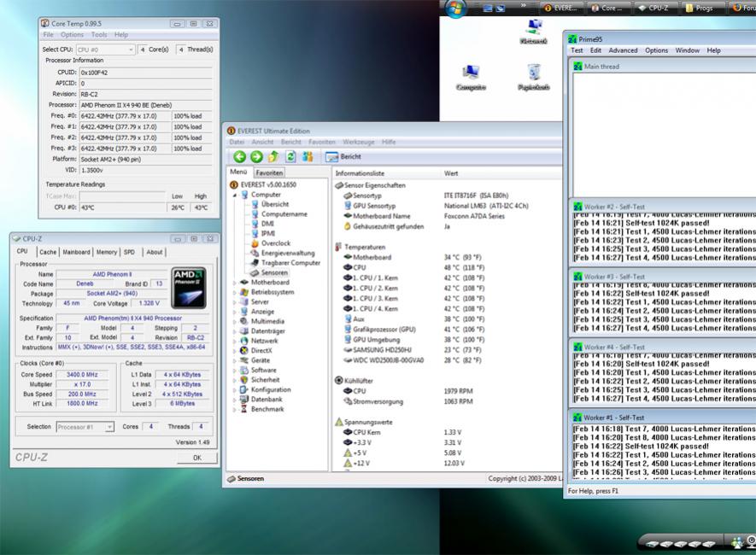Screen dimensions: 756x555
Task: Click the Wert column header
Action: coord(451,173)
